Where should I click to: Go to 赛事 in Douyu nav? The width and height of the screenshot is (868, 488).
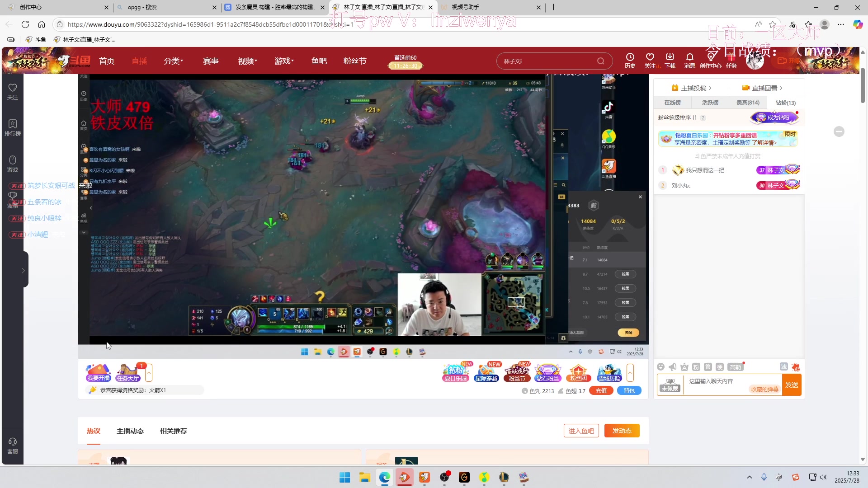coord(211,61)
